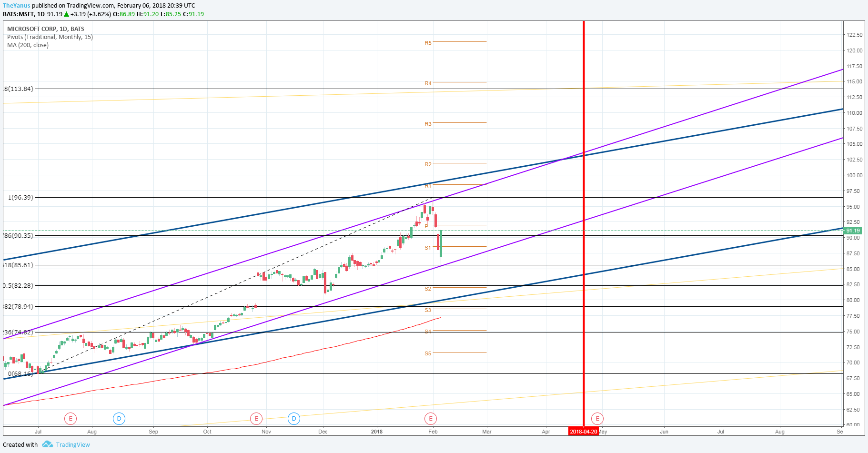Click the R4 pivot label

click(428, 83)
